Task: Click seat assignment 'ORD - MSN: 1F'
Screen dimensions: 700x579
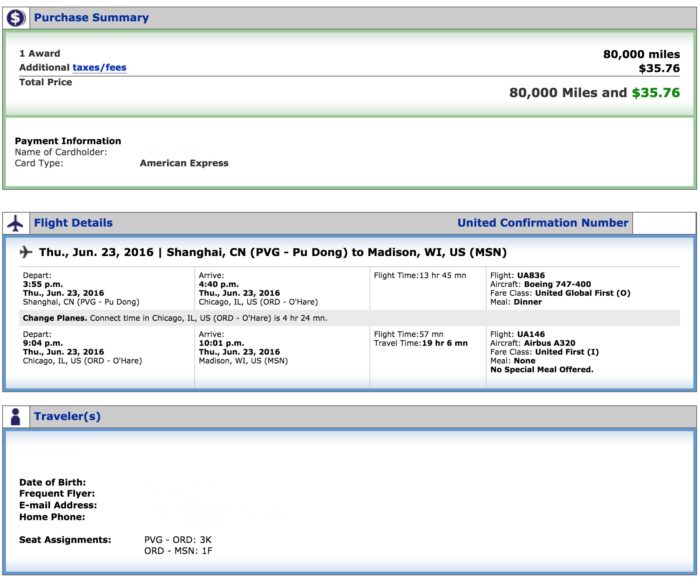Action: (178, 551)
